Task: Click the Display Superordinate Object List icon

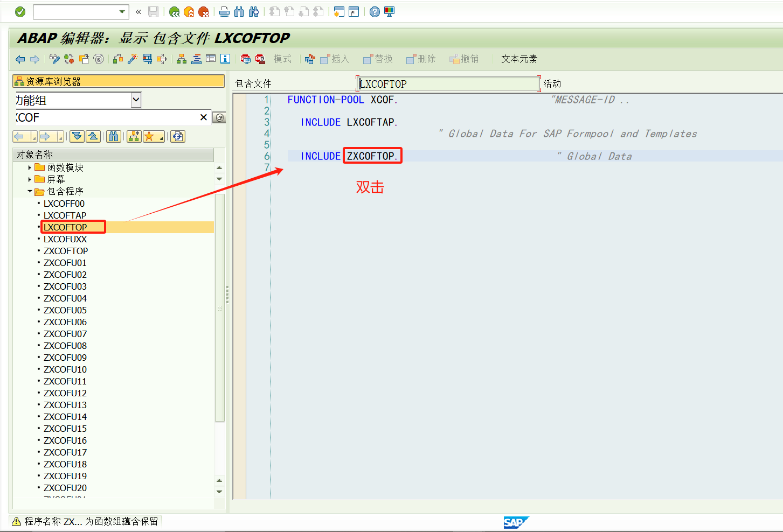Action: pos(134,137)
